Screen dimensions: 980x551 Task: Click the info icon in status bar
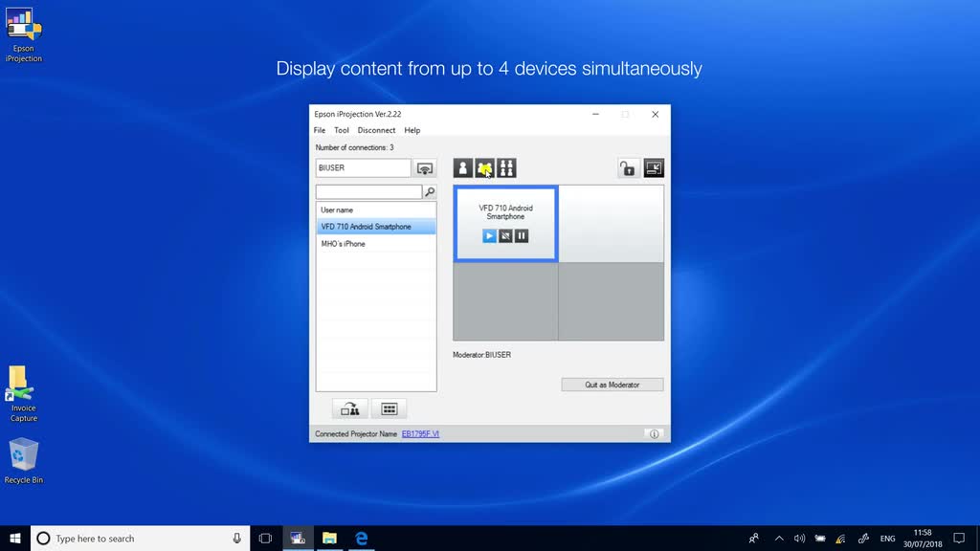pos(654,434)
